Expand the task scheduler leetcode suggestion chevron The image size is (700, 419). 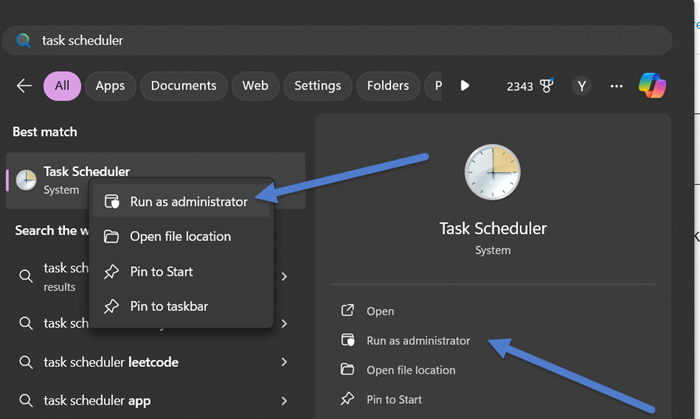click(x=284, y=362)
